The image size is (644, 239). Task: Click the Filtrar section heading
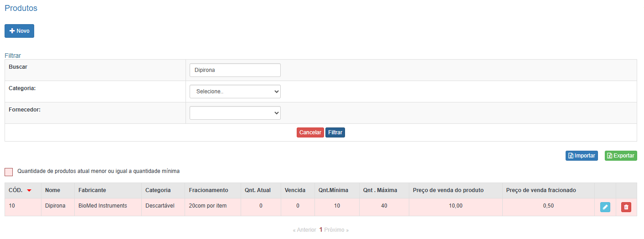click(x=13, y=56)
